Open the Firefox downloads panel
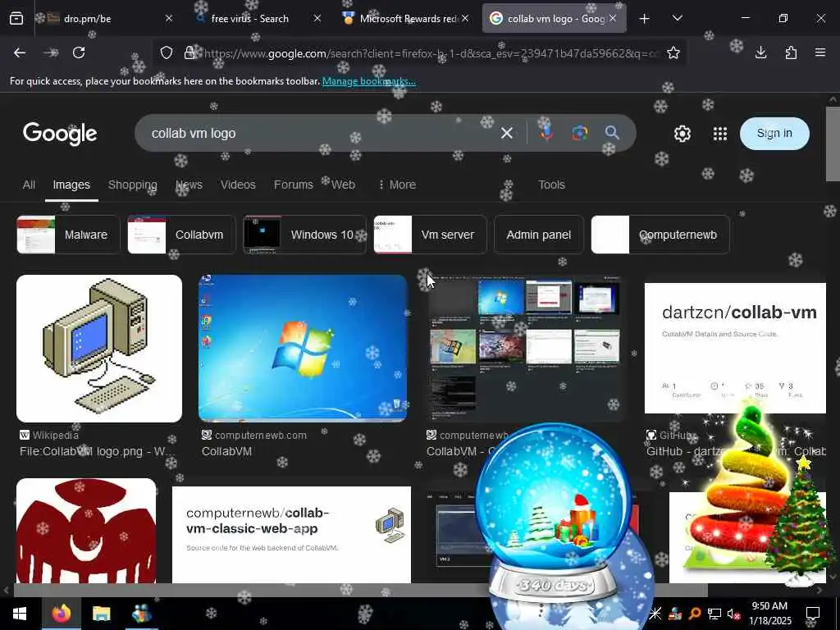The height and width of the screenshot is (630, 840). [x=760, y=52]
